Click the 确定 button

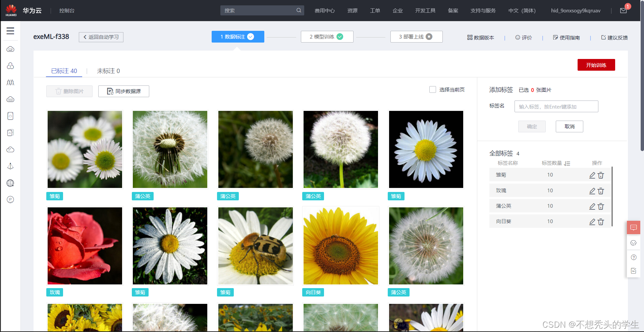[x=532, y=126]
